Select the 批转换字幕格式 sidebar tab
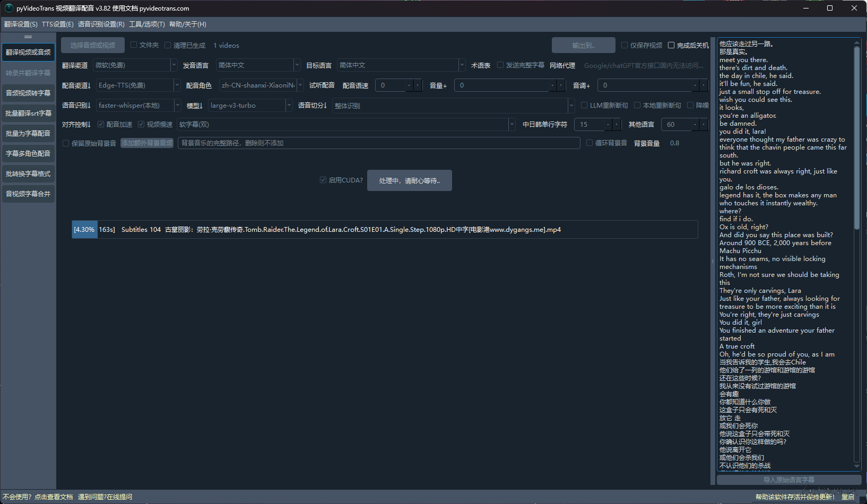 [x=28, y=173]
